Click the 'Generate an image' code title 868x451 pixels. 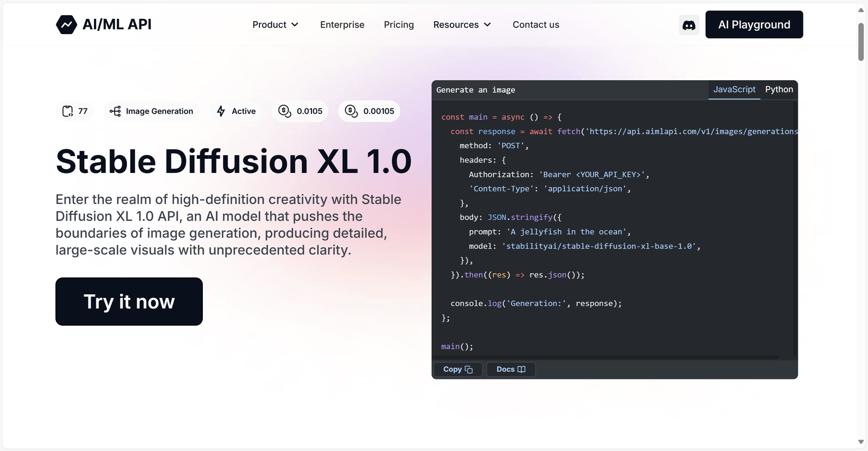pos(476,90)
